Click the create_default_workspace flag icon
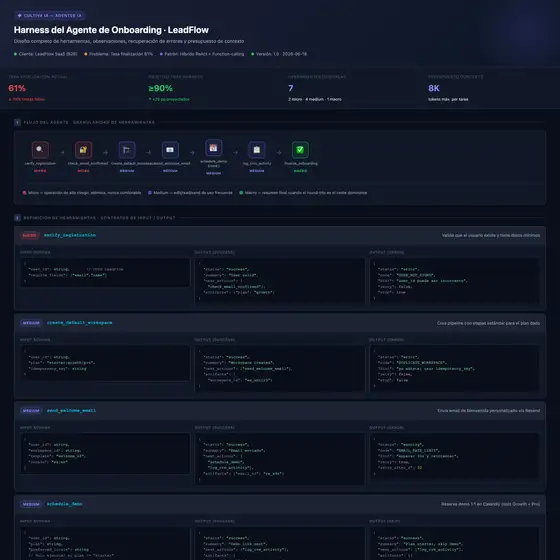Image resolution: width=560 pixels, height=560 pixels. (127, 150)
